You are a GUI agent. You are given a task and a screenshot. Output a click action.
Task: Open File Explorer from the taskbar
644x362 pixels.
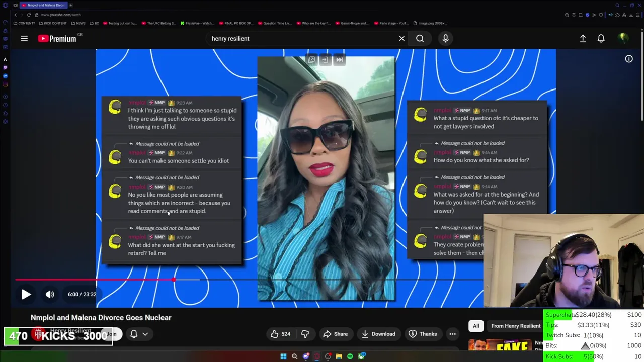pyautogui.click(x=339, y=356)
